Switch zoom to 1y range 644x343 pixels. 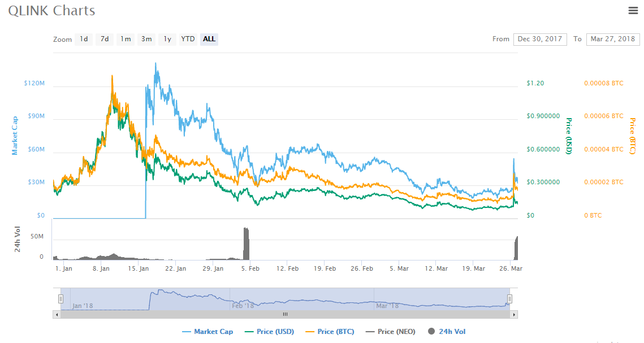pos(167,39)
